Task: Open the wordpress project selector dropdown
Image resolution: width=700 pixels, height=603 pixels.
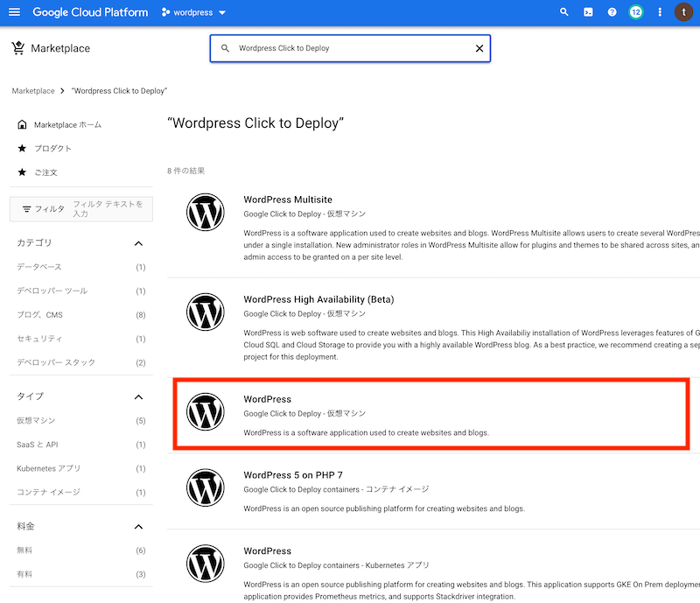Action: [193, 12]
